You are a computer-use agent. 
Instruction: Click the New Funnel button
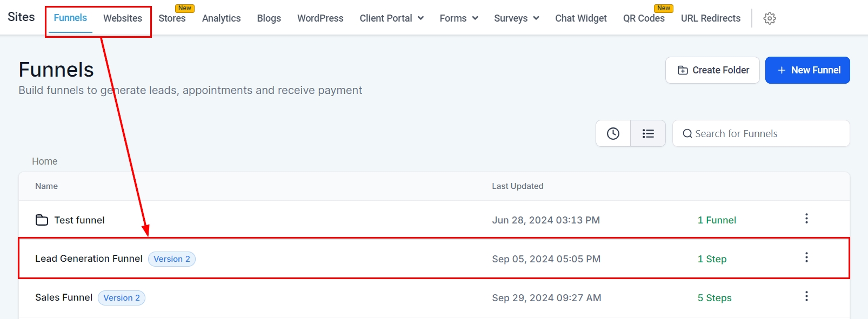pos(807,70)
